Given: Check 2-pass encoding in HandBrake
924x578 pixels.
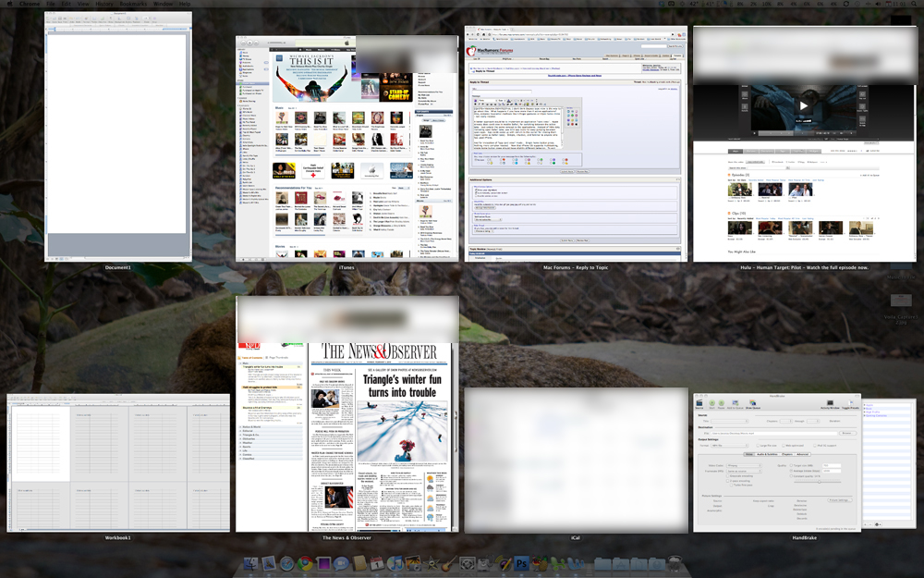Looking at the screenshot, I should point(728,481).
